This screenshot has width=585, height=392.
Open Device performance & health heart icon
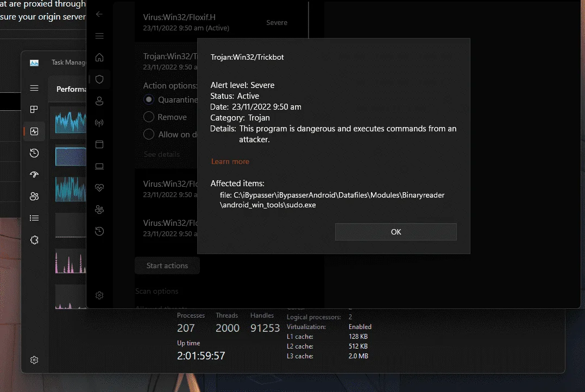point(99,188)
